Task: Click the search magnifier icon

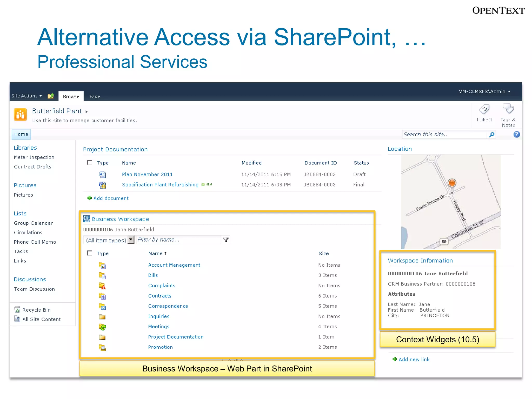Action: [491, 135]
